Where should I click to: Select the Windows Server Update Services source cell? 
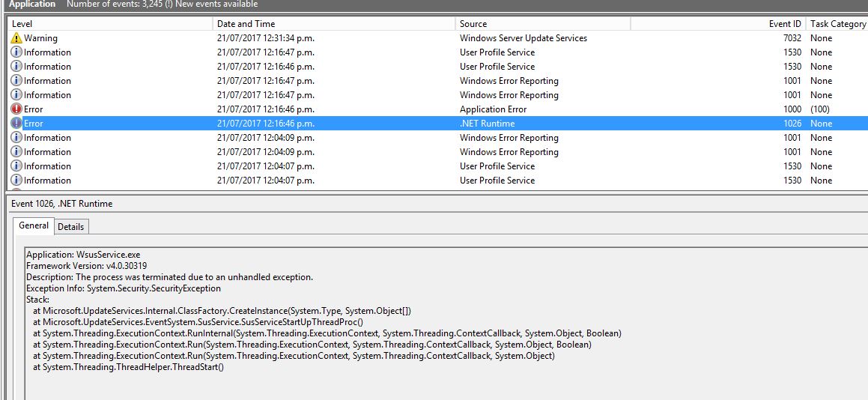[x=523, y=38]
